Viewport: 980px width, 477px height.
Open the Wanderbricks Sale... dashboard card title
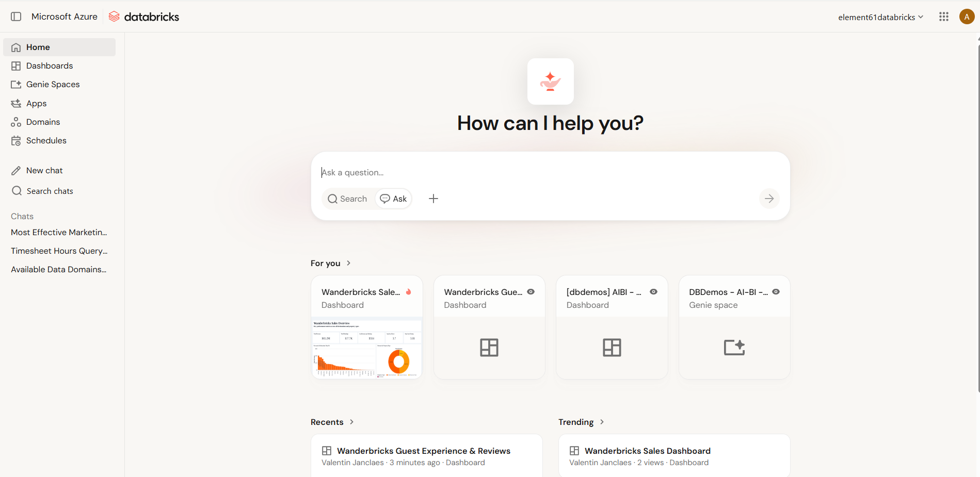361,292
